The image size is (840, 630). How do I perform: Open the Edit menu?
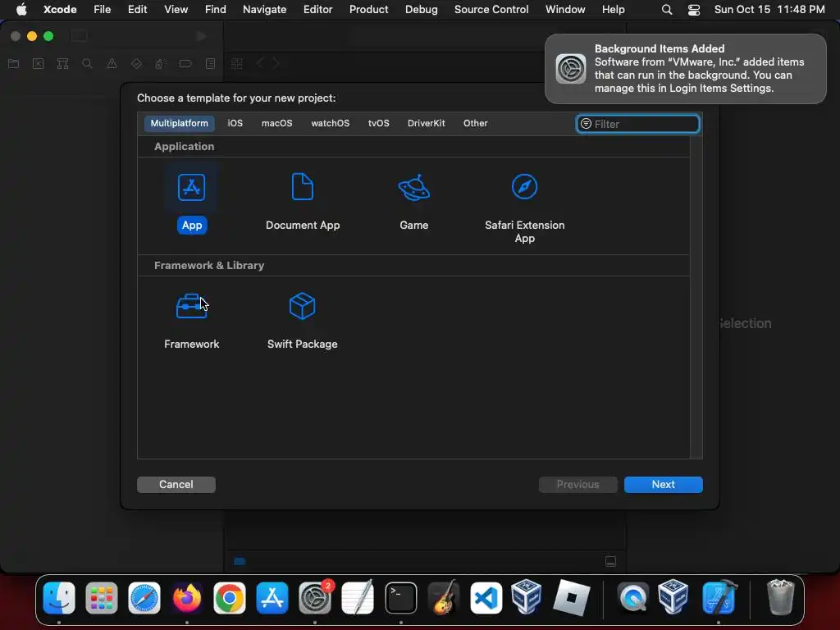pos(137,9)
